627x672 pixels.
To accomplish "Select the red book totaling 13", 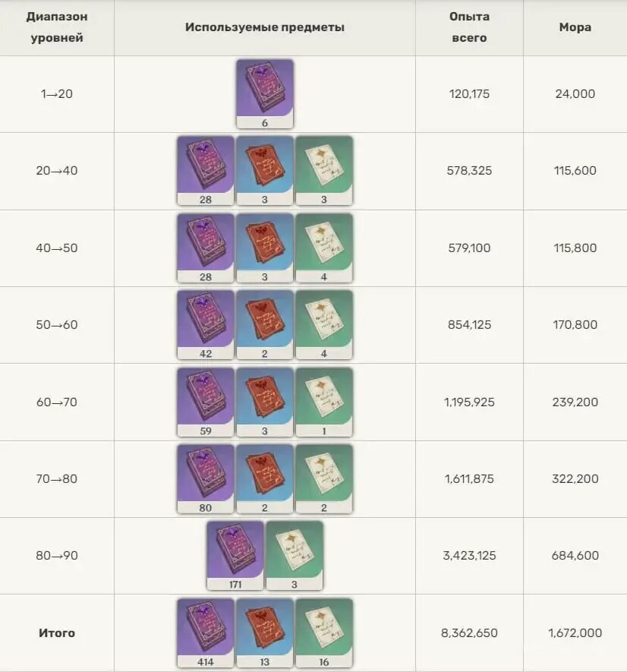I will click(265, 633).
